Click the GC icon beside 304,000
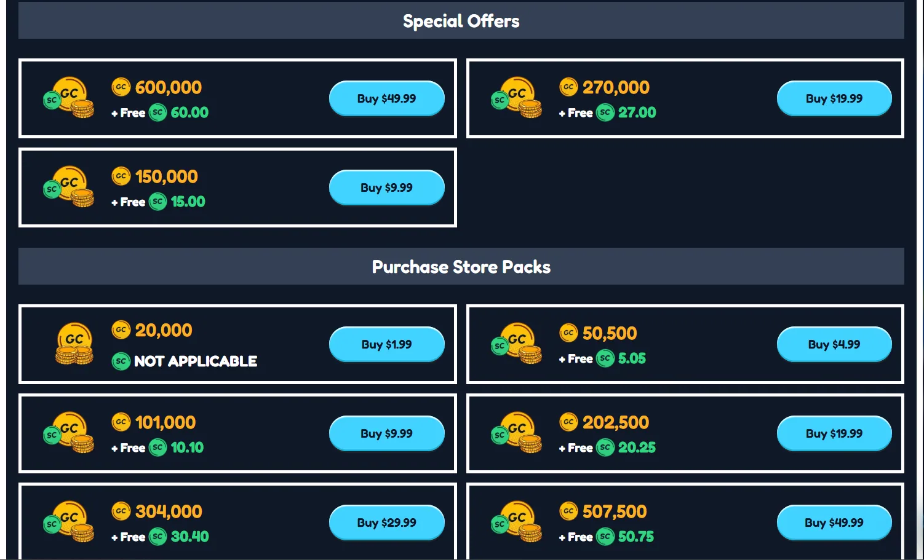 tap(121, 511)
